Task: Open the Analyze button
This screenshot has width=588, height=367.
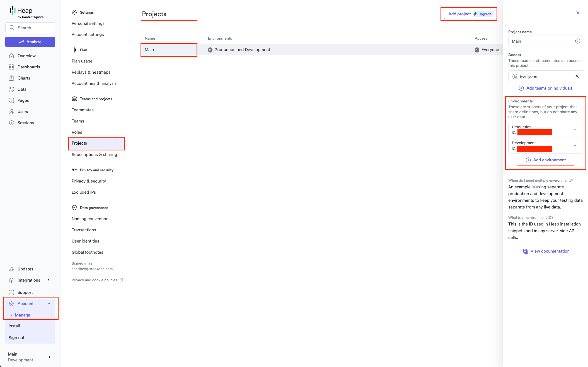Action: coord(30,42)
